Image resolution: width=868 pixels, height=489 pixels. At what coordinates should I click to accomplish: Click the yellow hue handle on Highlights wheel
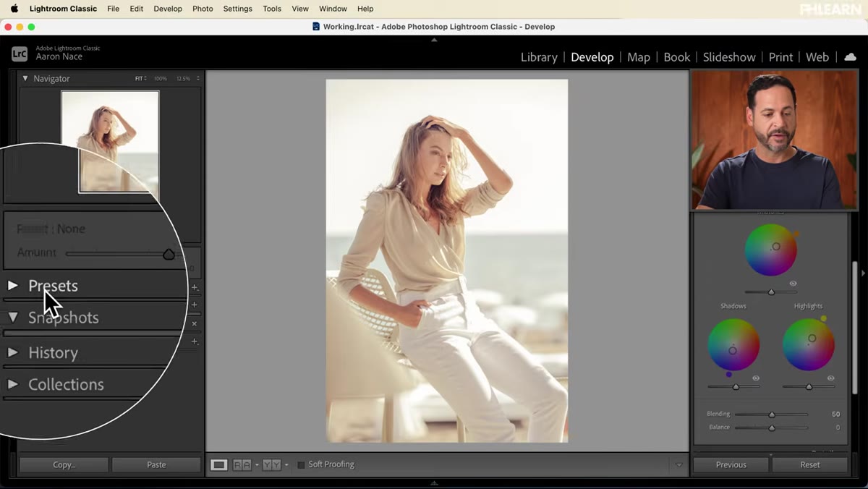(x=823, y=318)
